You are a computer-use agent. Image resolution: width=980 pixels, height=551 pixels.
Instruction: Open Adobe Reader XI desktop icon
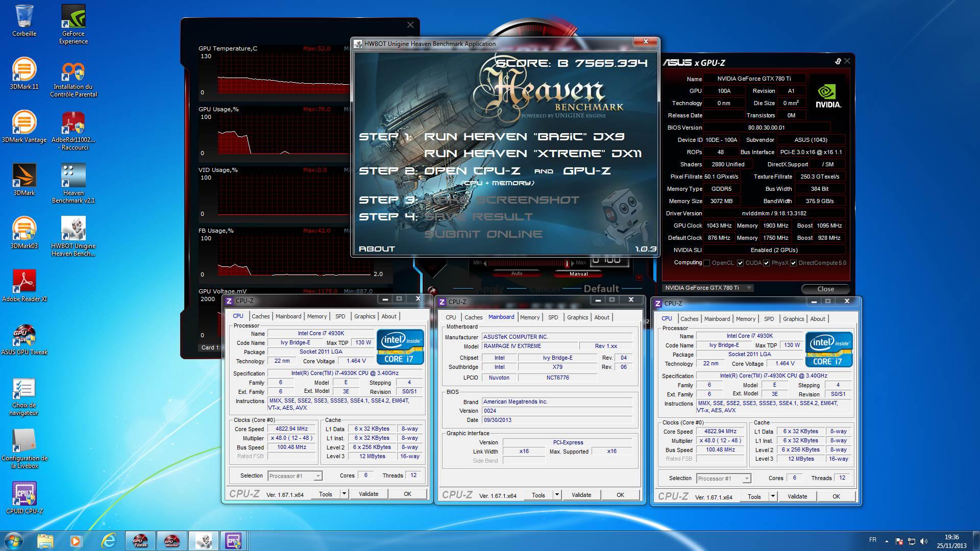point(24,286)
